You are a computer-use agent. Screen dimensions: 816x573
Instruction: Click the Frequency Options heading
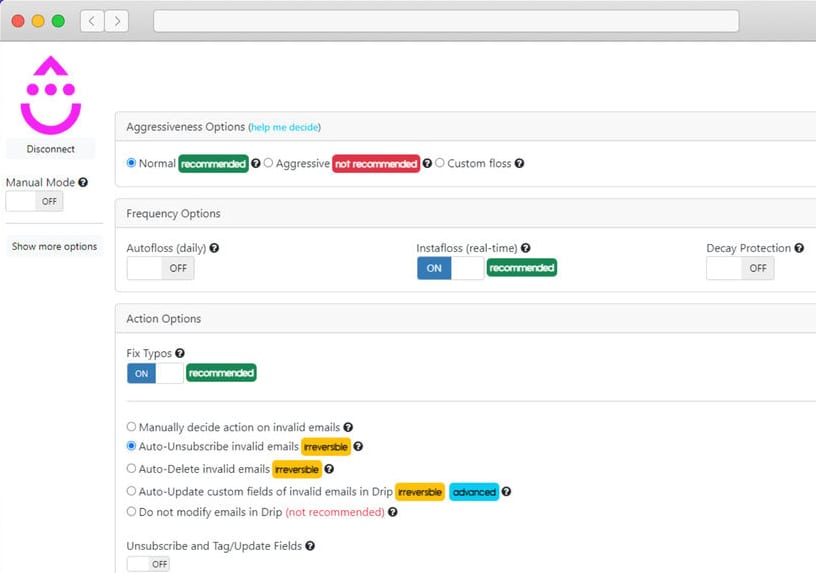click(173, 214)
